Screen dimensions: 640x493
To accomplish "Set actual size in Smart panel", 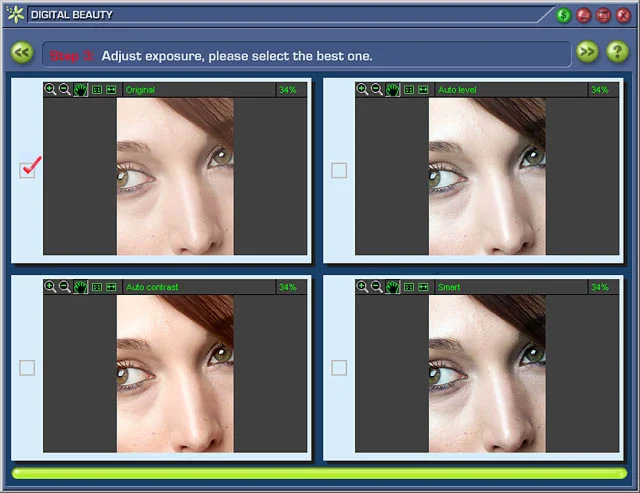I will click(409, 287).
